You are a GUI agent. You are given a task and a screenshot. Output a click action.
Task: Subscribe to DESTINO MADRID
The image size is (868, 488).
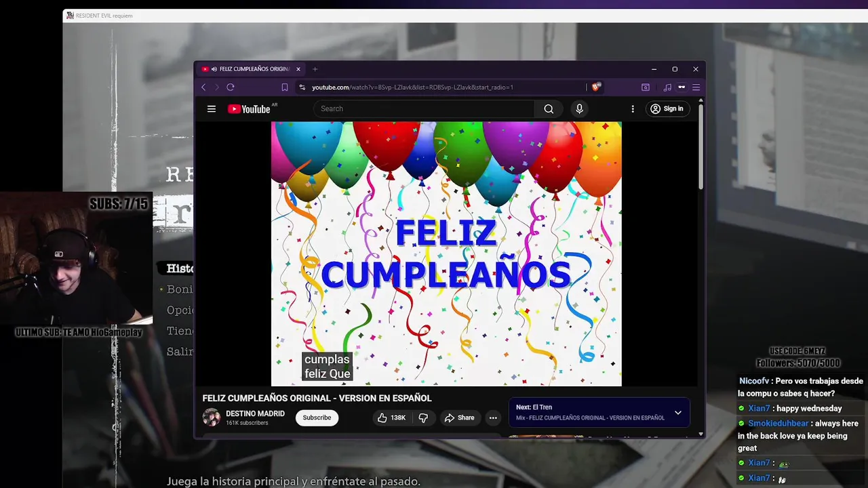[x=317, y=418]
